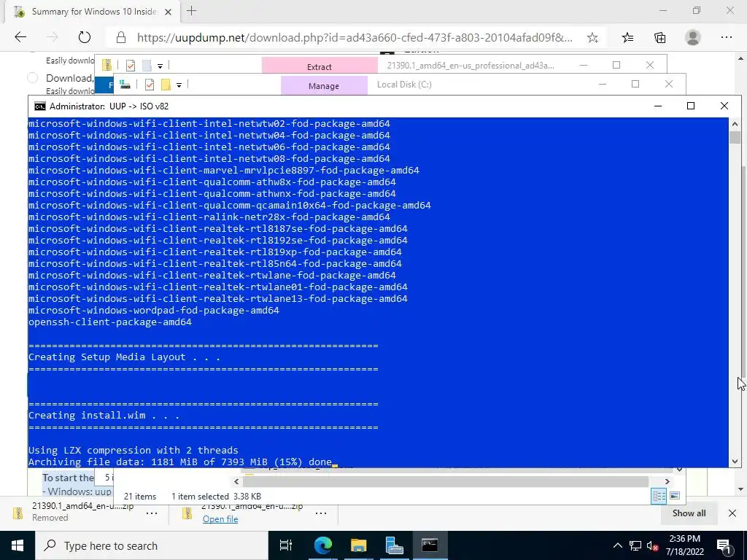Open Microsoft Edge from taskbar
The width and height of the screenshot is (747, 560).
[x=322, y=545]
